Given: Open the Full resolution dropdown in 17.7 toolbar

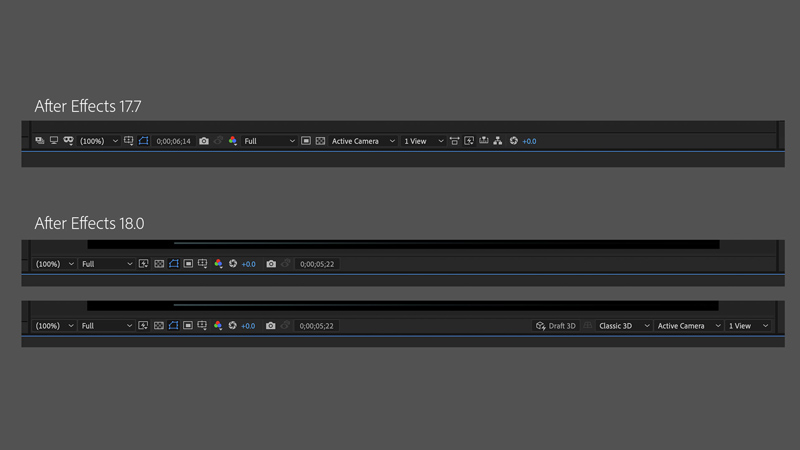Looking at the screenshot, I should point(270,141).
